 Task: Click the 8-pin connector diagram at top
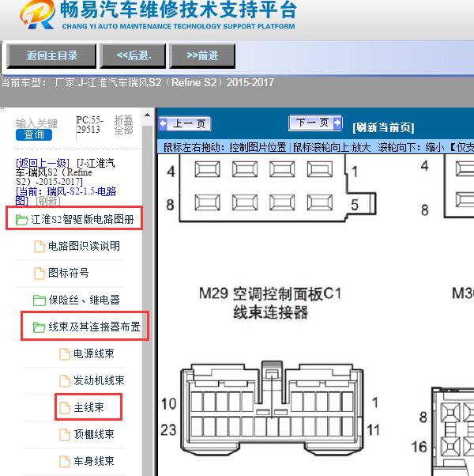tap(277, 187)
